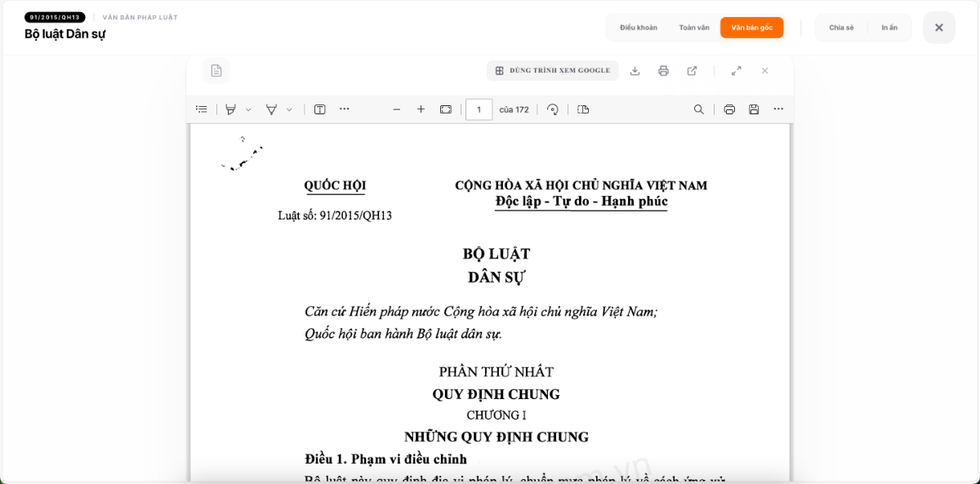
Task: Switch to the 'Điều khoản' tab
Action: coord(639,28)
